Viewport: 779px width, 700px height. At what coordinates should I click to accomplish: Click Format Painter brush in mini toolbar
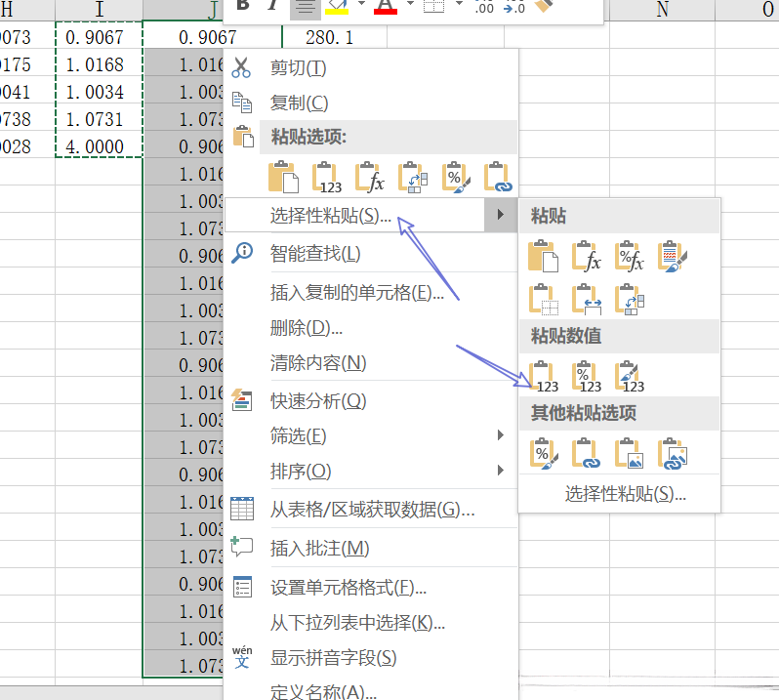544,5
